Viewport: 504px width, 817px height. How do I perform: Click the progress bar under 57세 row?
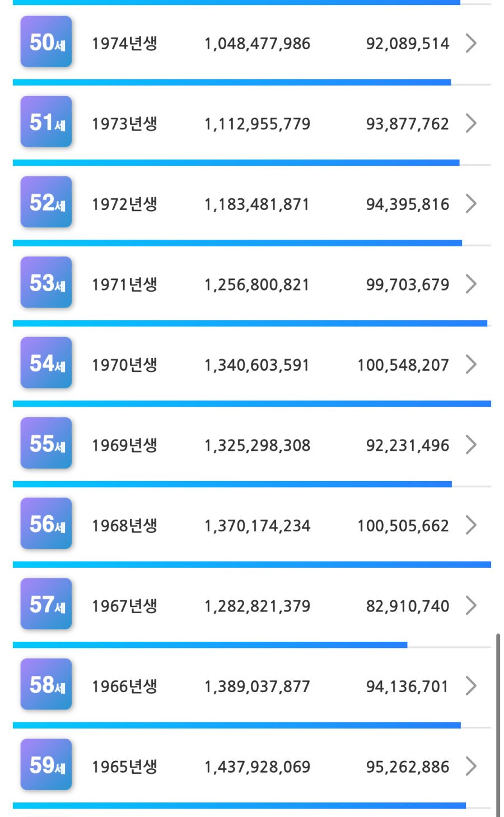[x=210, y=645]
